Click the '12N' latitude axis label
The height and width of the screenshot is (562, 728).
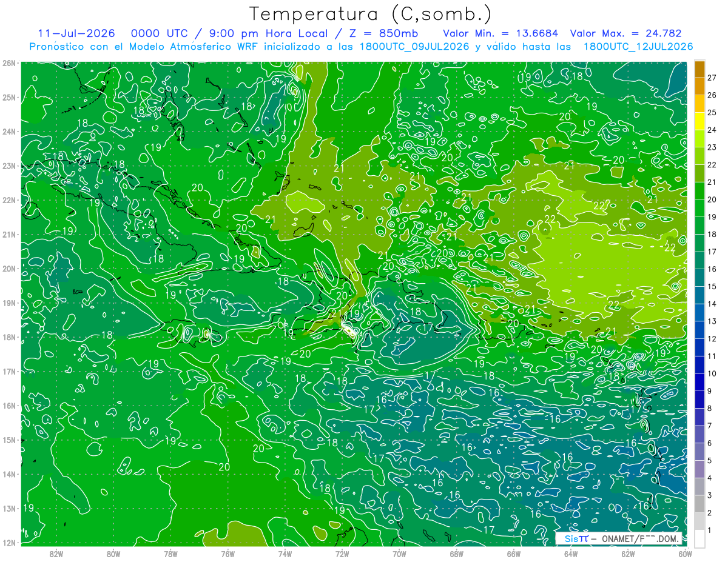click(x=8, y=542)
